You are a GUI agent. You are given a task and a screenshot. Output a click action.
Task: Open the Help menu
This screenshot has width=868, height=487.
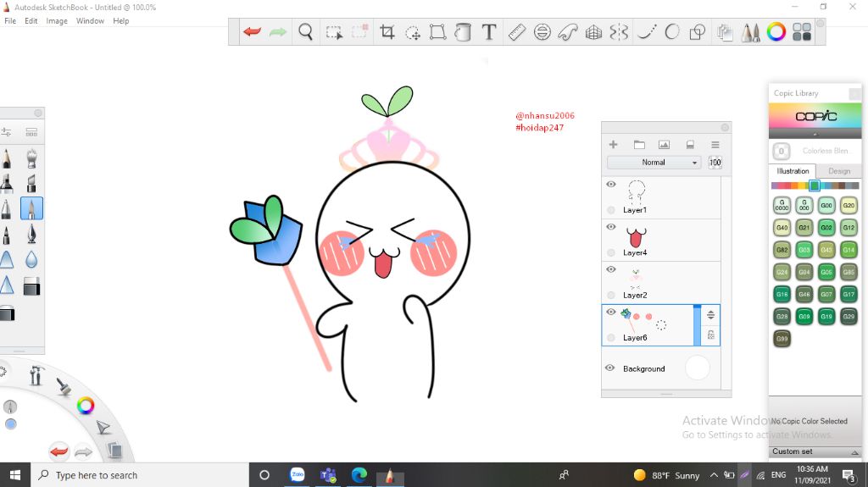(x=120, y=21)
